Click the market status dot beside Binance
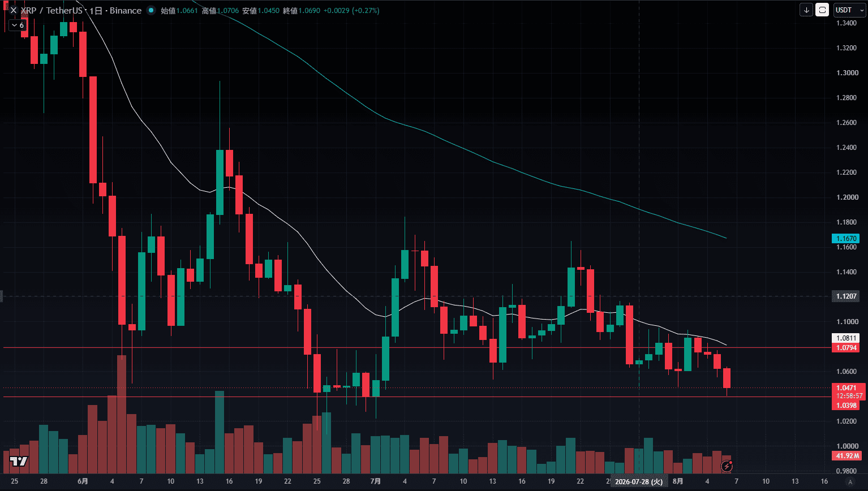 point(151,10)
